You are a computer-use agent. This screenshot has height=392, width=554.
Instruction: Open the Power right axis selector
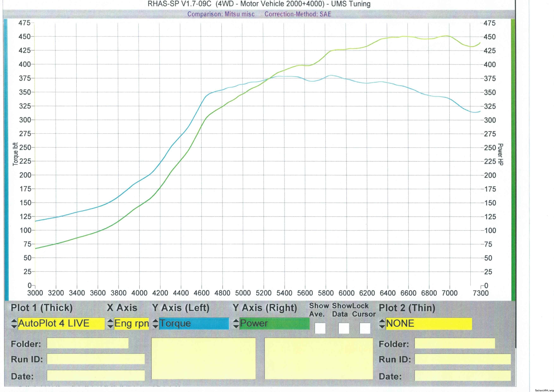pos(274,324)
